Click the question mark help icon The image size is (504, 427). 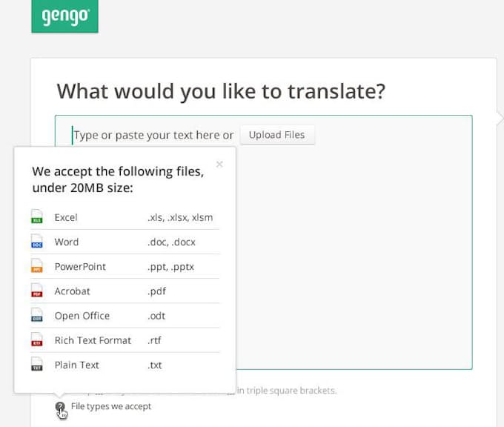tap(59, 407)
